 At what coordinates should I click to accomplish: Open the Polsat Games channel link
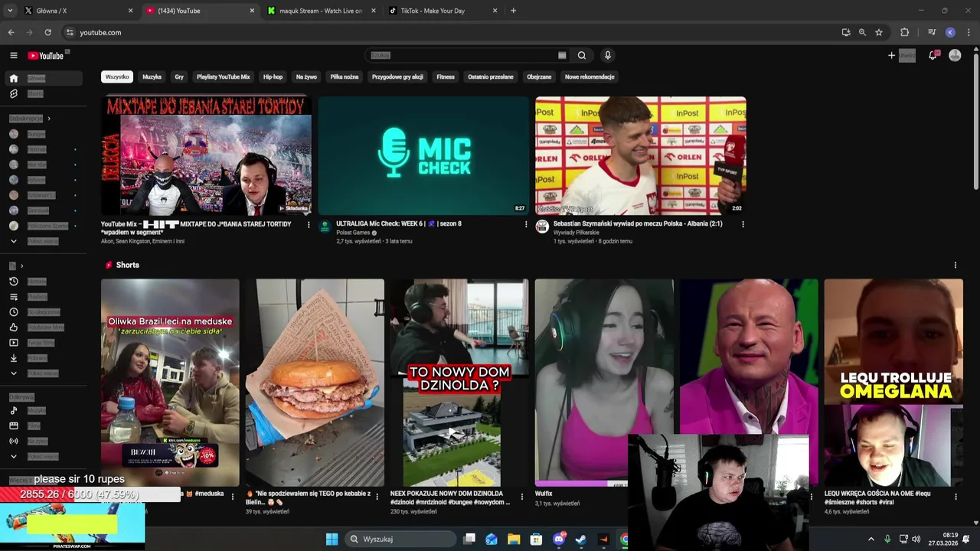(x=353, y=233)
